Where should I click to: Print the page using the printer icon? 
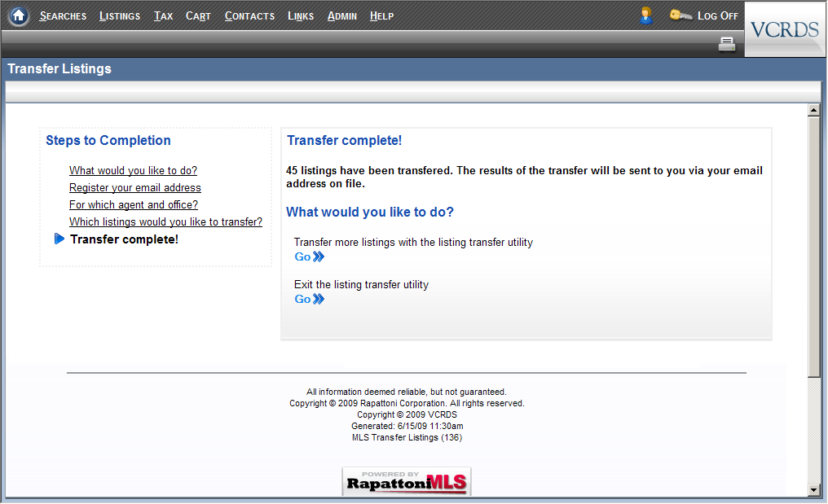pyautogui.click(x=727, y=44)
